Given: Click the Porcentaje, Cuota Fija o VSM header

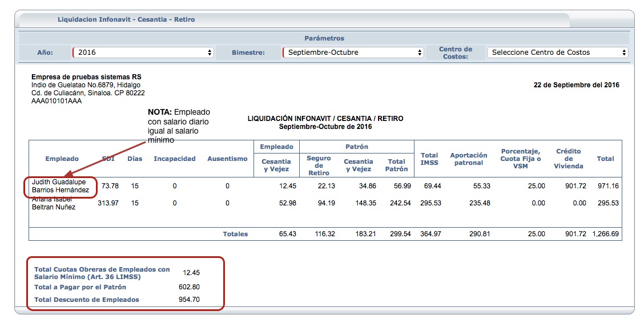Looking at the screenshot, I should (520, 159).
